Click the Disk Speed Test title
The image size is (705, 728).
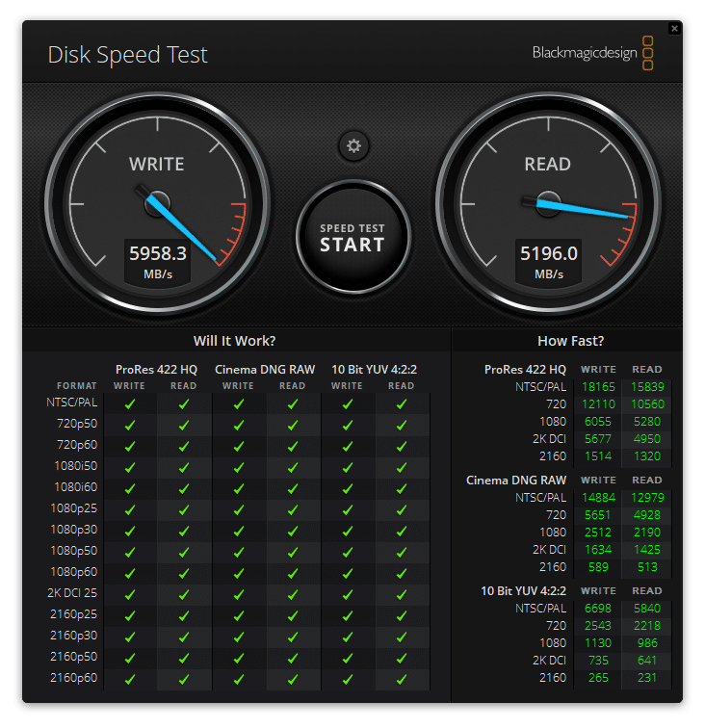(x=128, y=55)
